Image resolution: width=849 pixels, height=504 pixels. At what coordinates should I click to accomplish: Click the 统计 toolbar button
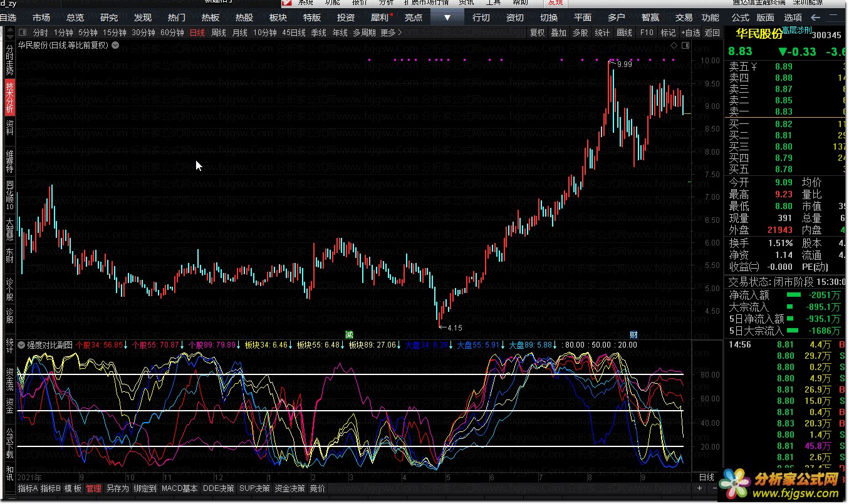(602, 33)
